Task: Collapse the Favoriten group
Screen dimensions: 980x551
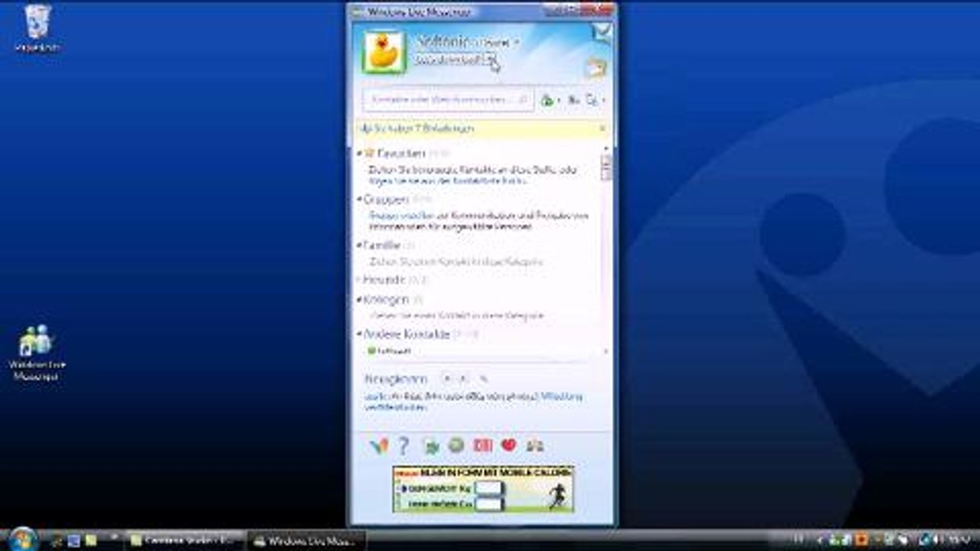Action: pos(359,153)
